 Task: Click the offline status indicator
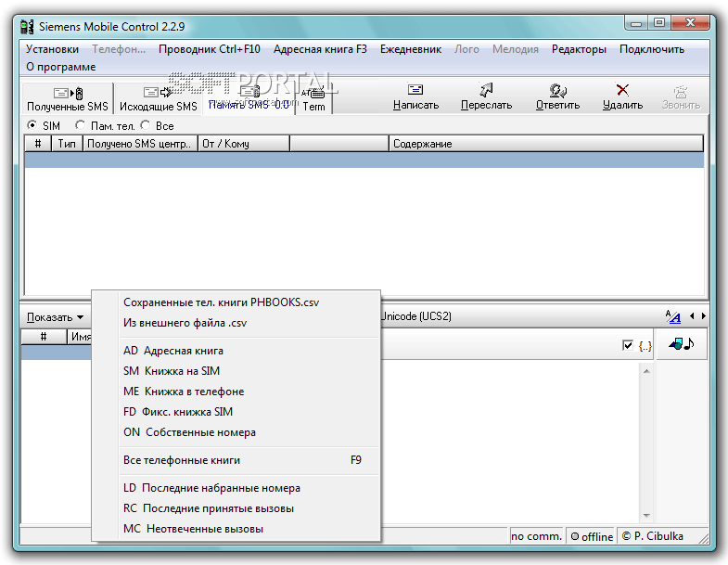(592, 536)
